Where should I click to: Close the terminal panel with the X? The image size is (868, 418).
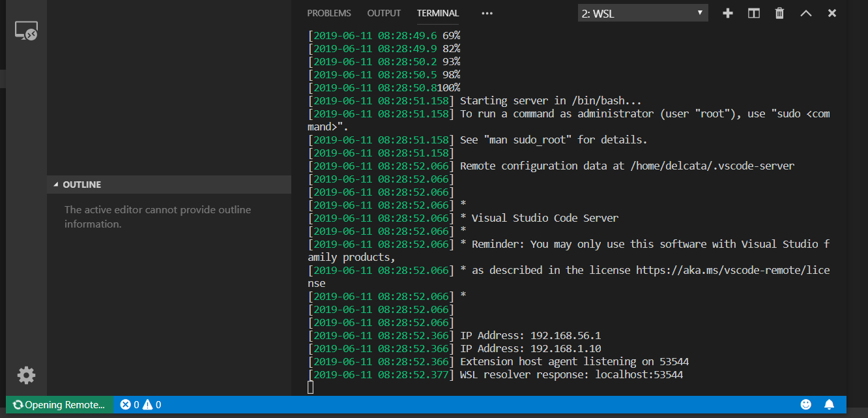click(x=832, y=12)
